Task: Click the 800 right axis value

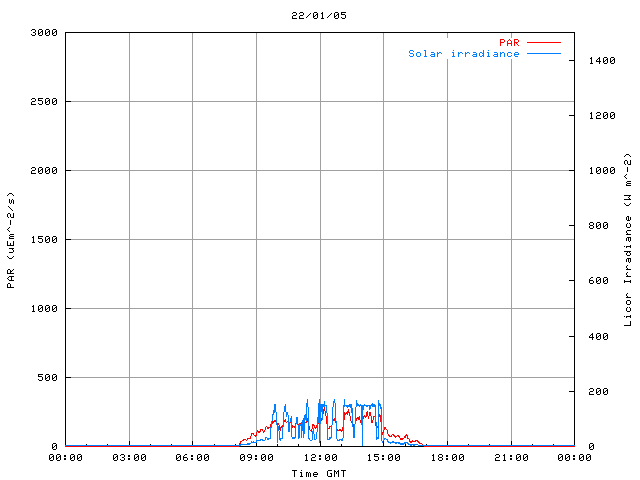Action: tap(598, 226)
